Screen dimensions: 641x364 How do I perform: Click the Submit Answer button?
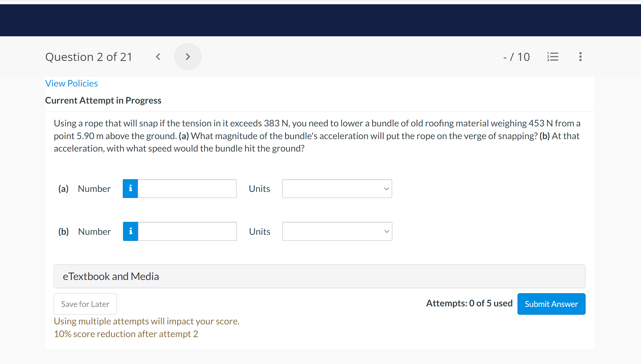tap(551, 304)
